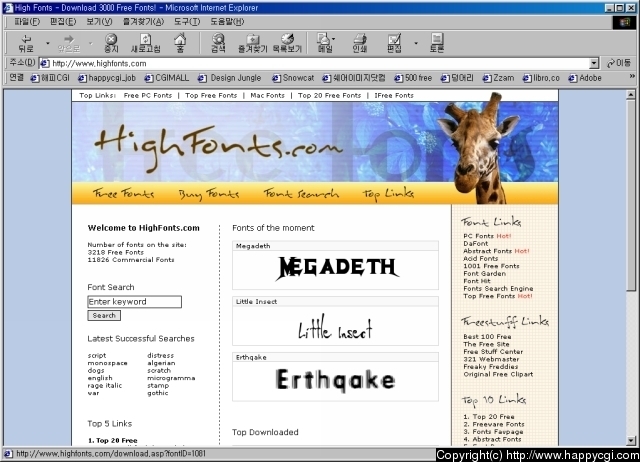640x462 pixels.
Task: Click the 'monospace' recent search term
Action: [107, 363]
